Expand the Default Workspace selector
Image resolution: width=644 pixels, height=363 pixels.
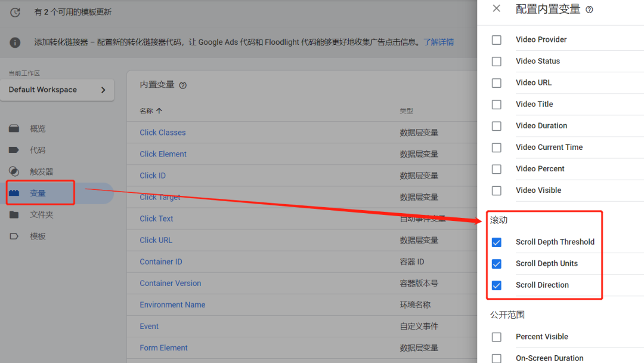pos(60,90)
